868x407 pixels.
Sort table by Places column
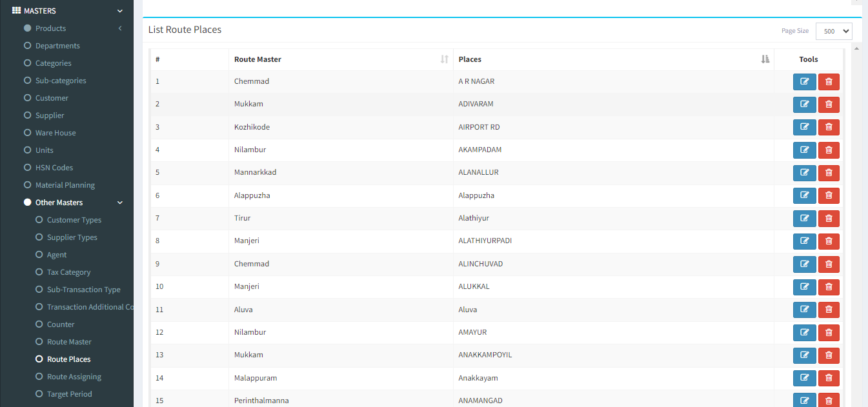[x=613, y=59]
